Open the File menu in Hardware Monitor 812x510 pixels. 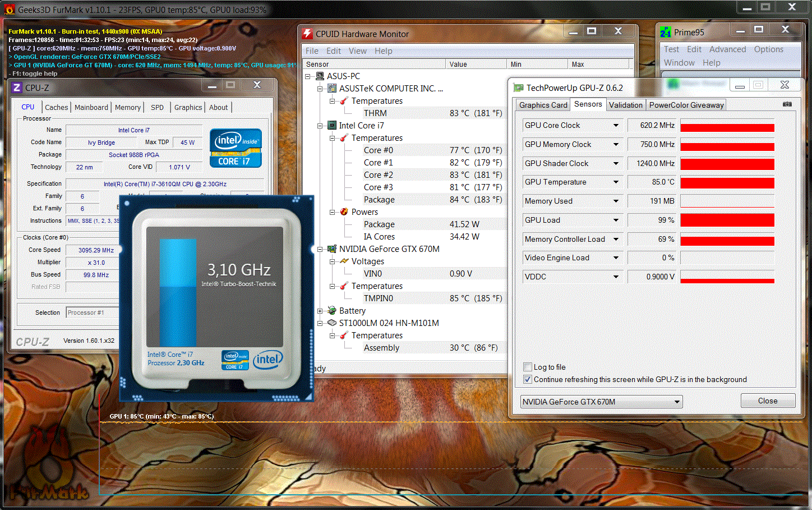click(312, 51)
